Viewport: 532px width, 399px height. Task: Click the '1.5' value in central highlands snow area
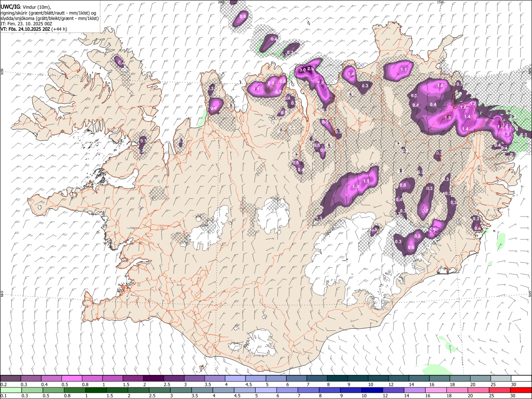[x=366, y=181]
